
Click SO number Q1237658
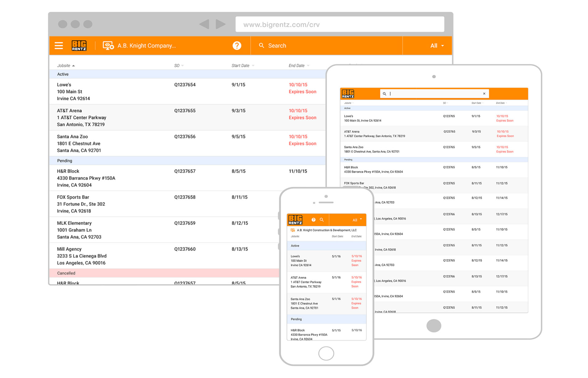coord(185,197)
